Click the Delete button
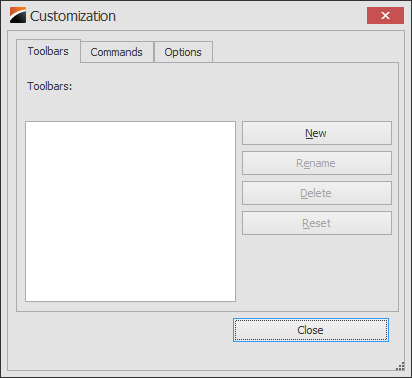Screen dimensions: 412x378 [x=317, y=193]
